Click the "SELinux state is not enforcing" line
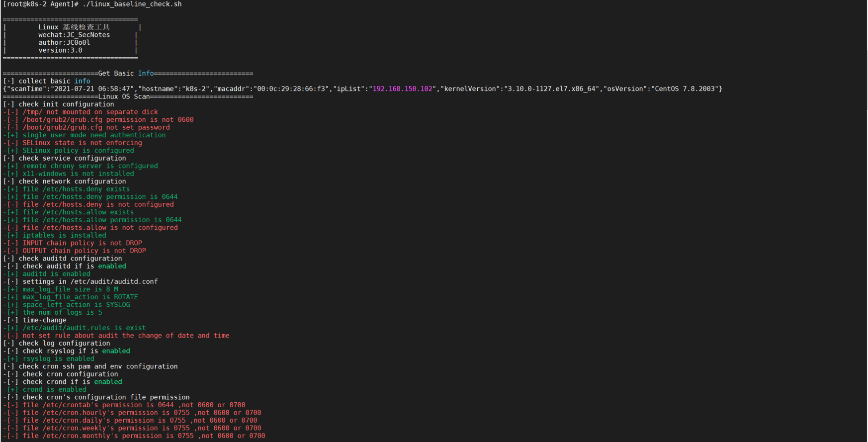The height and width of the screenshot is (442, 868). [82, 143]
